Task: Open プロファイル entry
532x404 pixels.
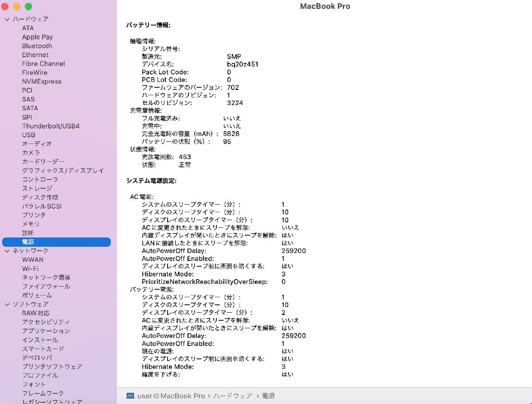Action: [x=40, y=375]
